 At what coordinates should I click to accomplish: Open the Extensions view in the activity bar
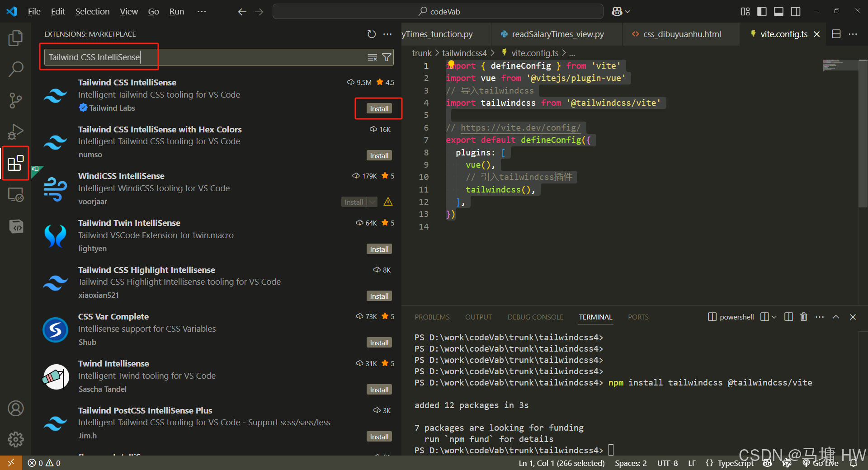pos(16,163)
